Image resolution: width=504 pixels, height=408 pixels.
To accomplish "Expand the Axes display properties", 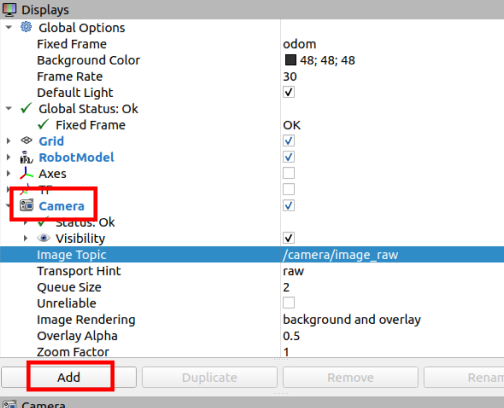I will pyautogui.click(x=9, y=173).
